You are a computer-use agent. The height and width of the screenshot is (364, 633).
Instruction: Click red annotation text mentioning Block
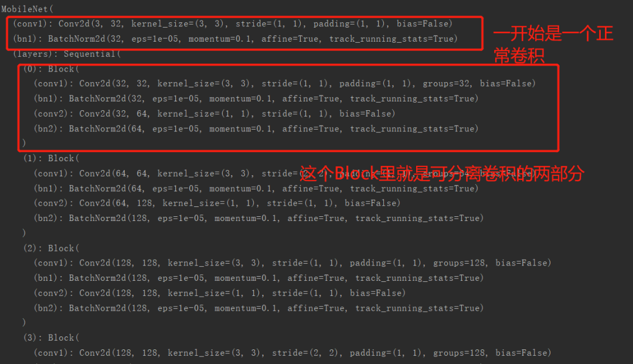click(x=442, y=174)
